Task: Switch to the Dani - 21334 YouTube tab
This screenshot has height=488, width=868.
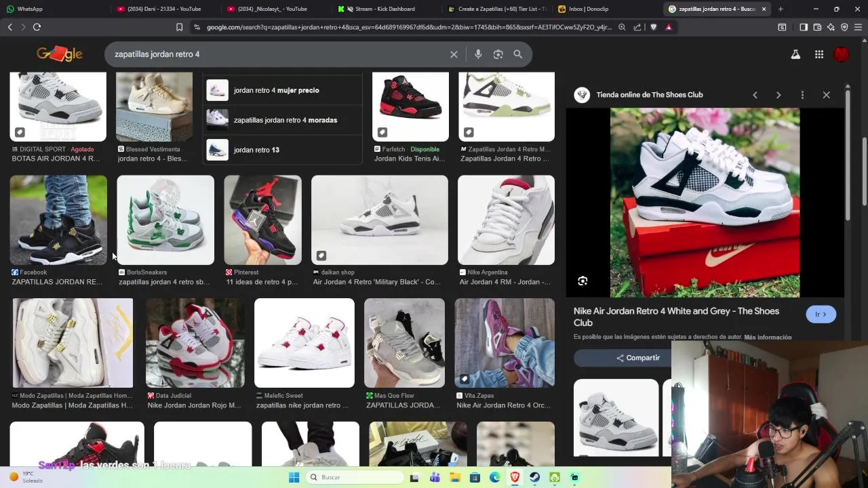Action: [x=164, y=9]
